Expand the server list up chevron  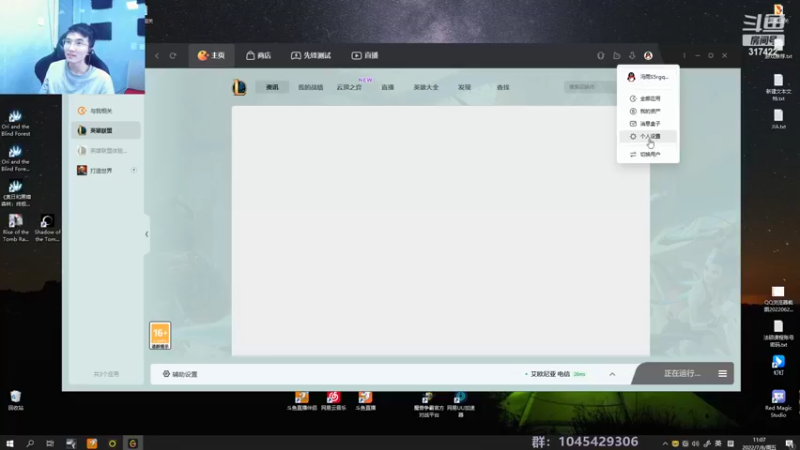[612, 374]
